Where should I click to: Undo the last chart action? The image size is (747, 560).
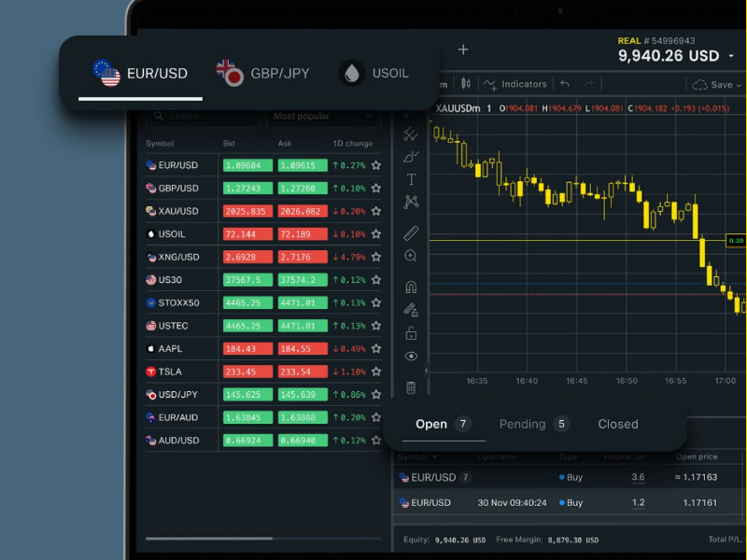tap(565, 84)
